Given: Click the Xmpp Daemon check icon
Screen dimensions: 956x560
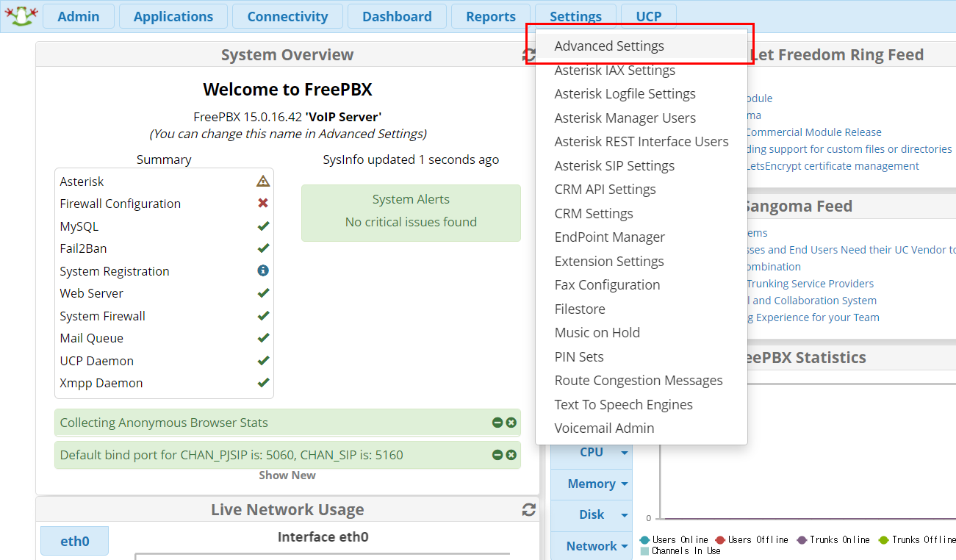Looking at the screenshot, I should [x=263, y=383].
